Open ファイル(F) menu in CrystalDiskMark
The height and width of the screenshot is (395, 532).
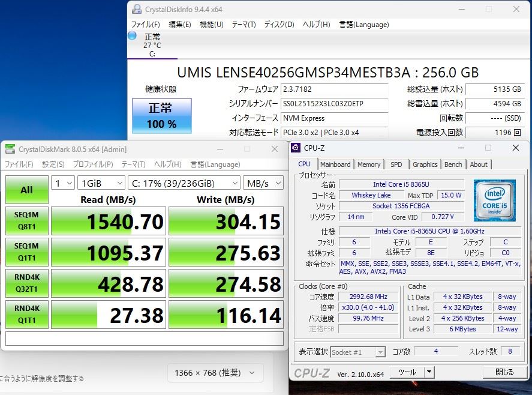tap(19, 164)
